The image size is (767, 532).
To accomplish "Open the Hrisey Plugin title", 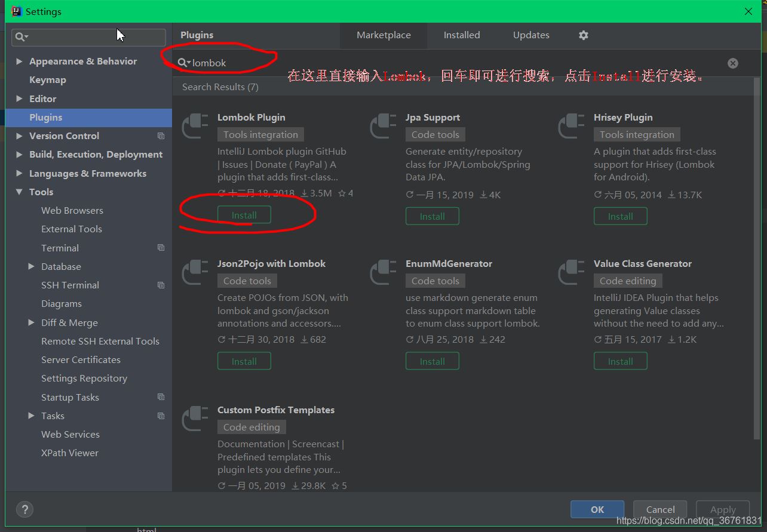I will [x=623, y=118].
